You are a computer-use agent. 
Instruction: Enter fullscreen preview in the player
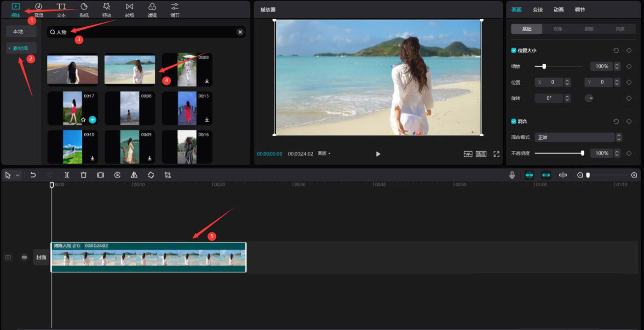pos(496,154)
